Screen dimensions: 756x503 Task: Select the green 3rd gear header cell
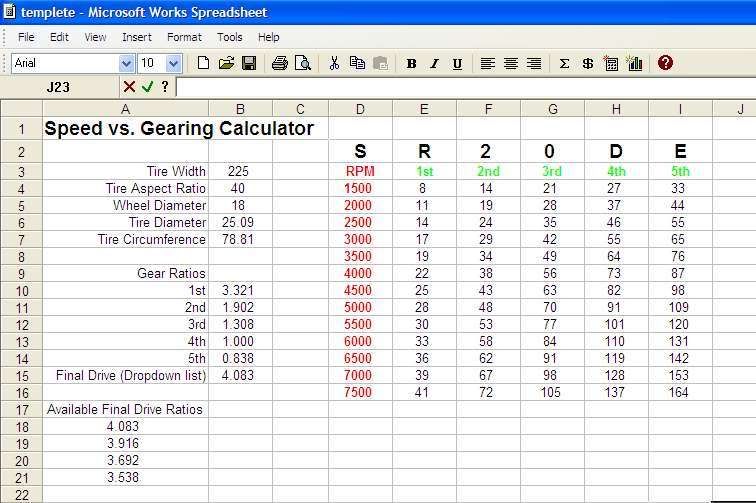553,171
